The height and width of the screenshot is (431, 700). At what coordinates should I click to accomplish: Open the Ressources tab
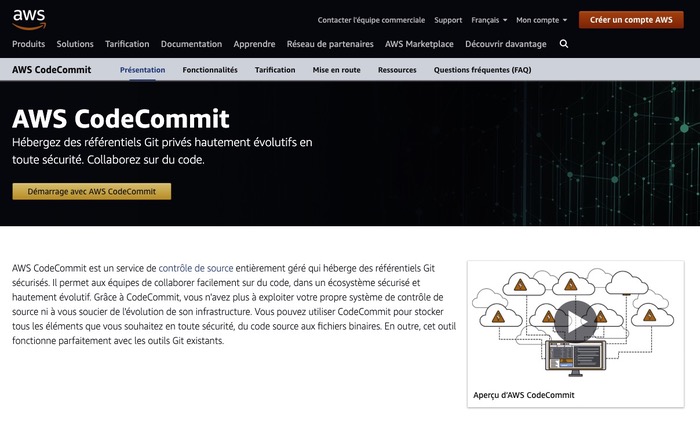[x=397, y=70]
